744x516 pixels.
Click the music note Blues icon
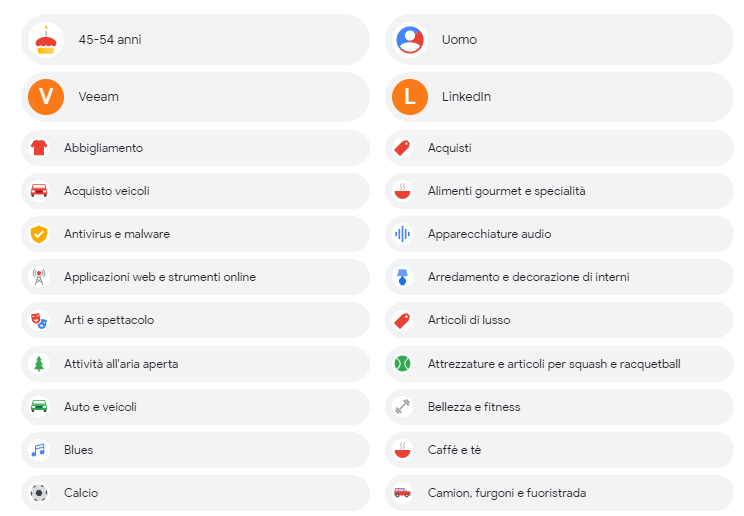(39, 450)
